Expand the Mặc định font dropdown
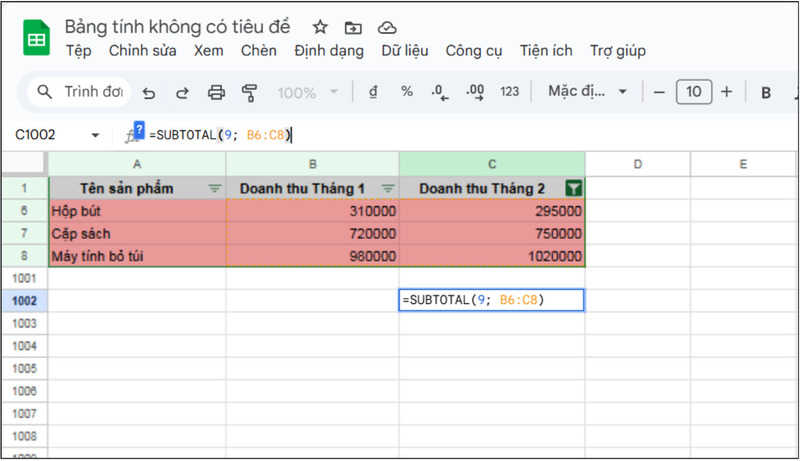This screenshot has width=800, height=461. pos(587,93)
